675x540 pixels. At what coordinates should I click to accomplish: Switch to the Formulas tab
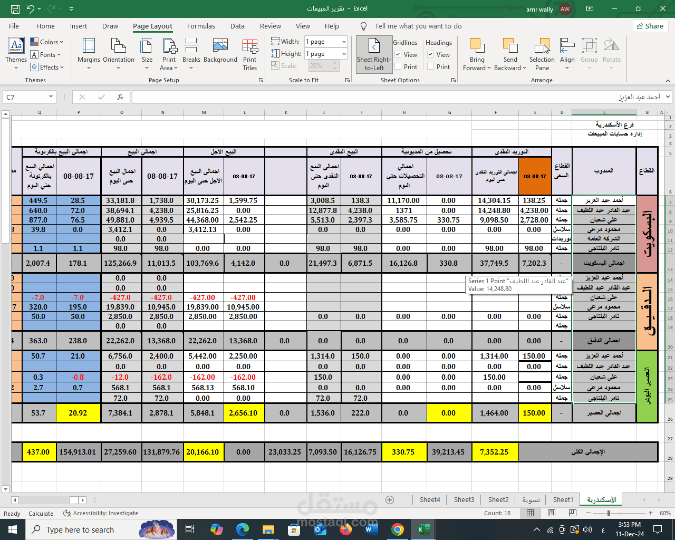click(x=201, y=26)
